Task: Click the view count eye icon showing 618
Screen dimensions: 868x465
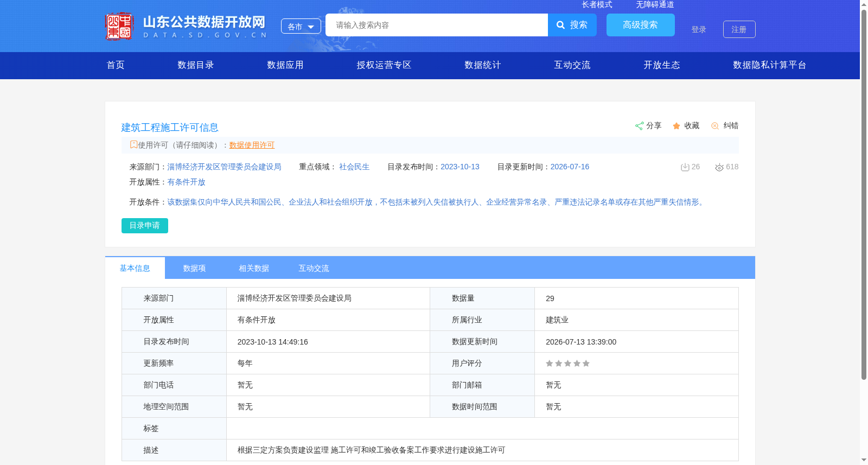Action: [719, 167]
